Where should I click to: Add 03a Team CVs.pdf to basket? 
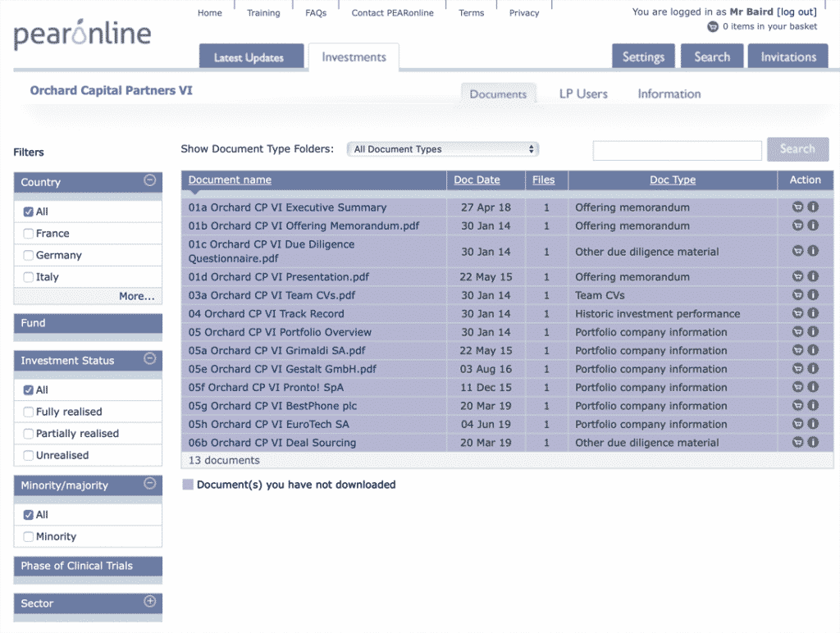click(797, 294)
